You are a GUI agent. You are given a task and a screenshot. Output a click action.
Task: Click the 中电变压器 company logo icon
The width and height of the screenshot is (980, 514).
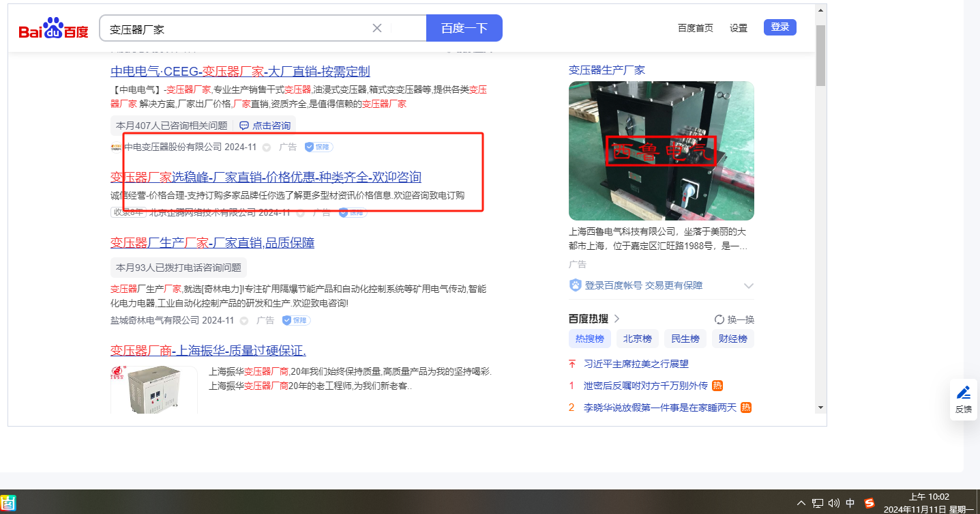tap(116, 147)
